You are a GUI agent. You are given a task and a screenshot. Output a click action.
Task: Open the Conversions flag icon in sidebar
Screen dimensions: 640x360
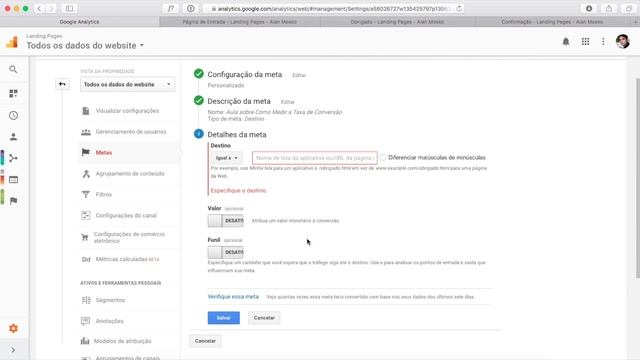[x=13, y=200]
